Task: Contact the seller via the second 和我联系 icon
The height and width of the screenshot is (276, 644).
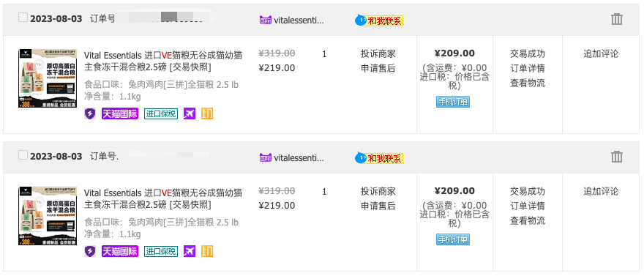Action: [379, 158]
